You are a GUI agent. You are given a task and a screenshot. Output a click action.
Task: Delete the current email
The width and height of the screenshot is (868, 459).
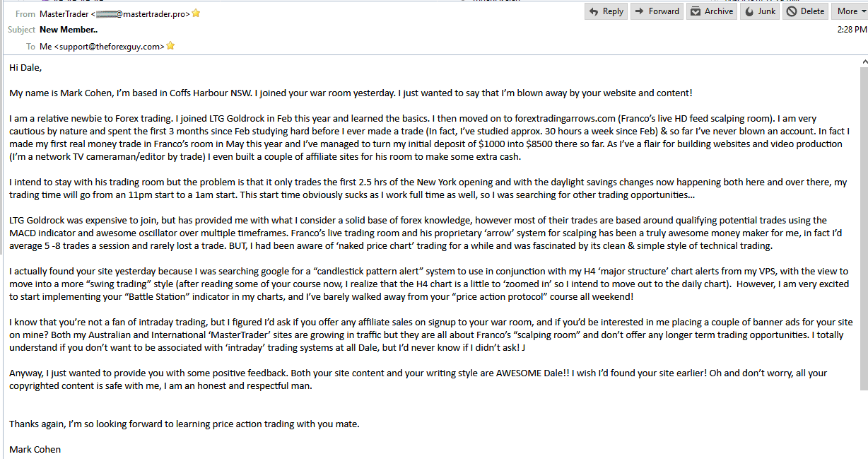coord(806,11)
